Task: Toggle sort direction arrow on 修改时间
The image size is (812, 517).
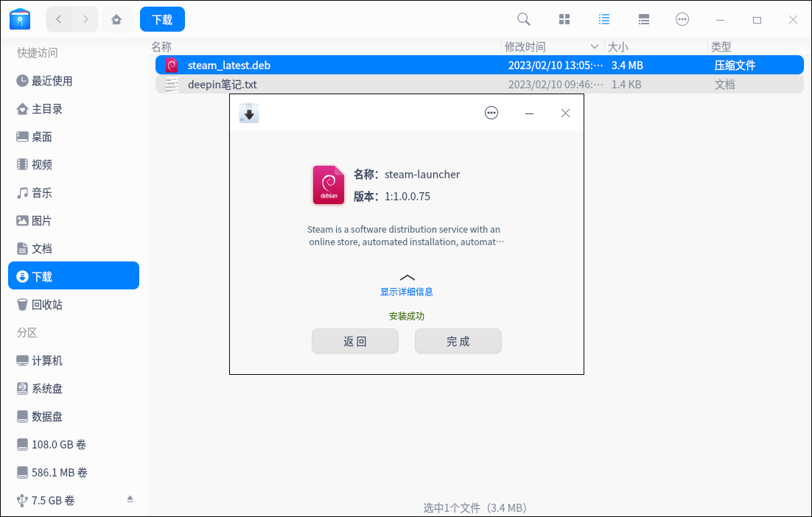Action: pyautogui.click(x=595, y=47)
